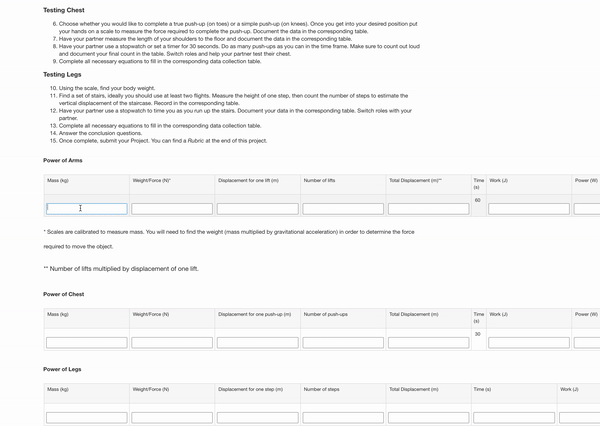Image resolution: width=600 pixels, height=426 pixels.
Task: Click 'Mass (kg)' header in Power of Arms table
Action: pos(58,180)
